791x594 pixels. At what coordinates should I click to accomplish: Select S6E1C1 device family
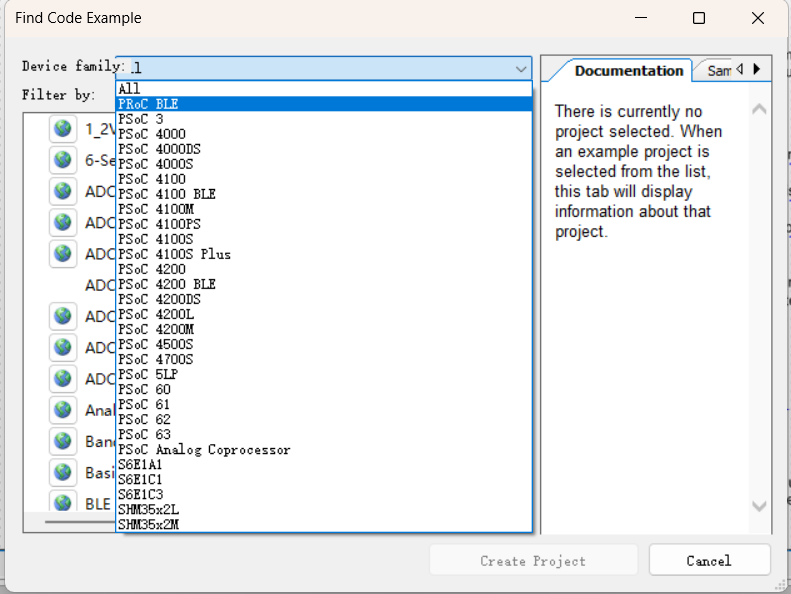click(x=324, y=479)
